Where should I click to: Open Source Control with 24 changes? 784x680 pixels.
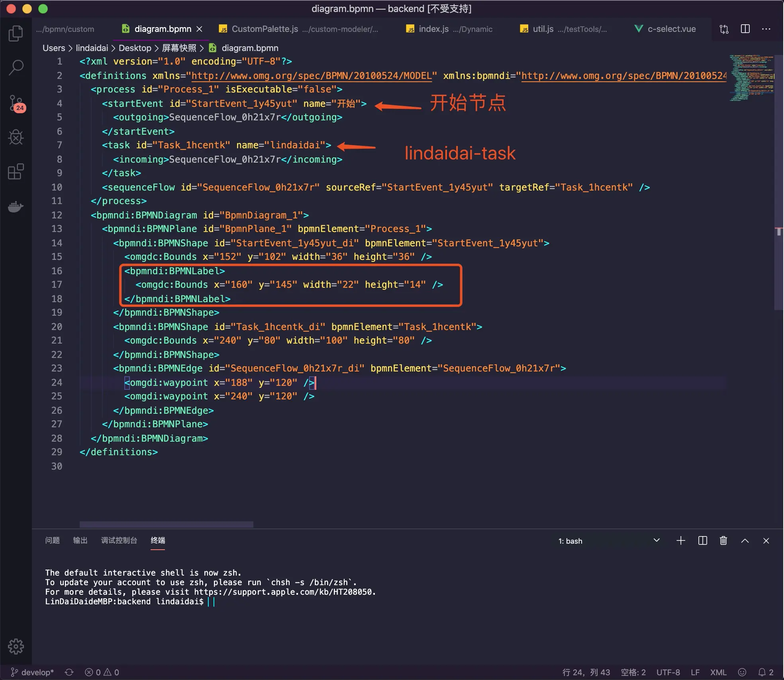point(16,103)
